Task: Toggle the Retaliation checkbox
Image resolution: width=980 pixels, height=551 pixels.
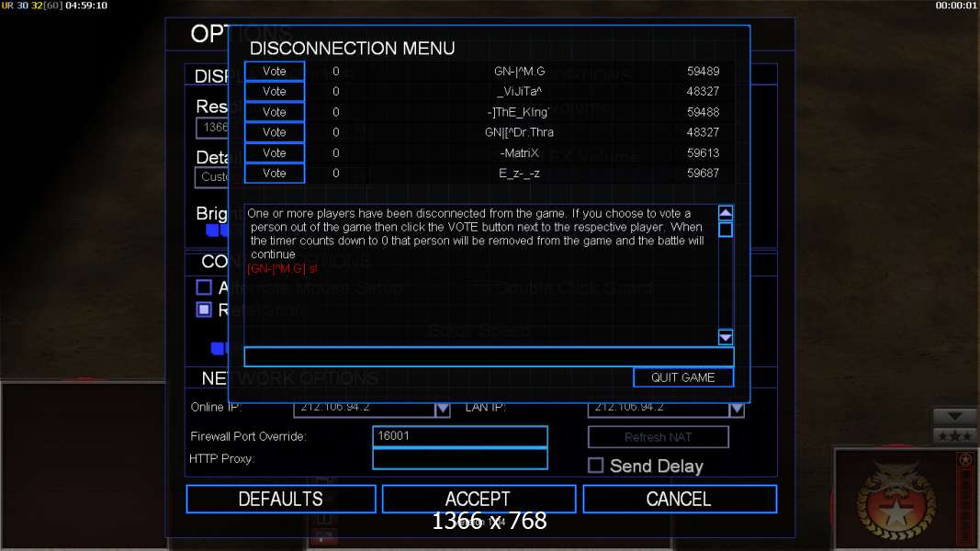Action: click(204, 309)
